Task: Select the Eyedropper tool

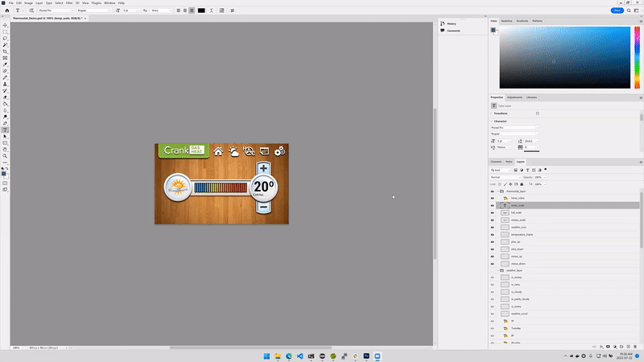Action: [5, 65]
